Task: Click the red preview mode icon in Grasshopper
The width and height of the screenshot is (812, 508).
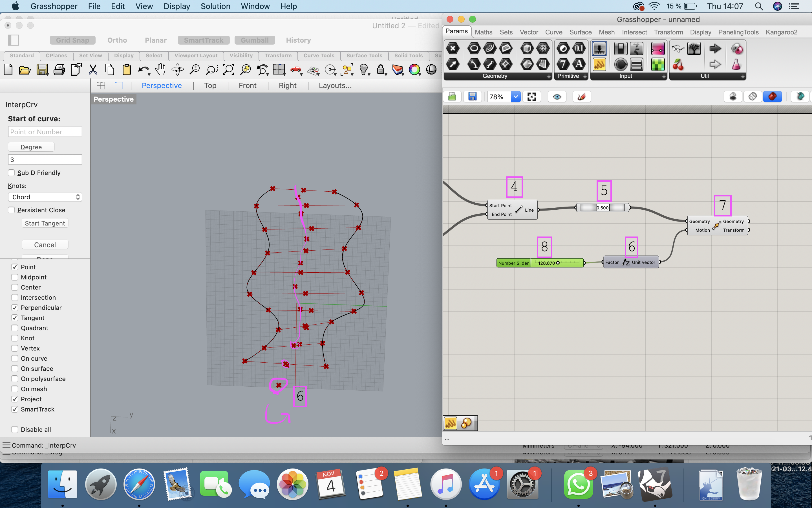Action: (773, 97)
